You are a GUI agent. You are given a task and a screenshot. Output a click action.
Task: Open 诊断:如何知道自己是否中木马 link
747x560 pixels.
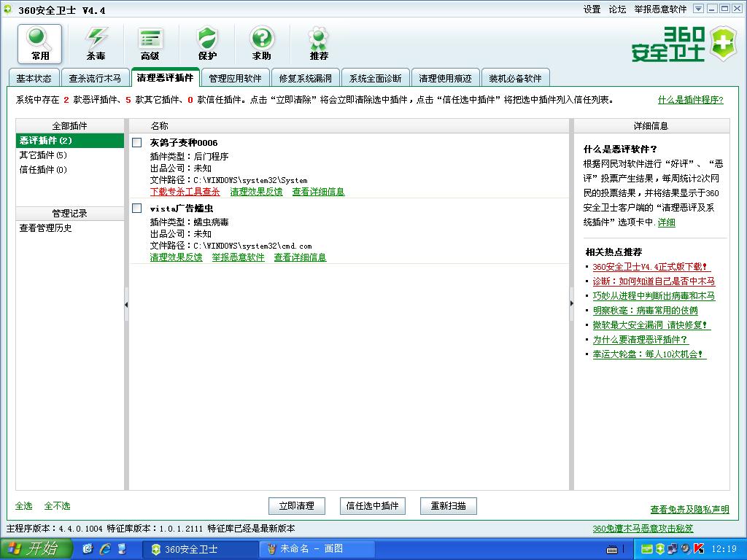tap(654, 281)
